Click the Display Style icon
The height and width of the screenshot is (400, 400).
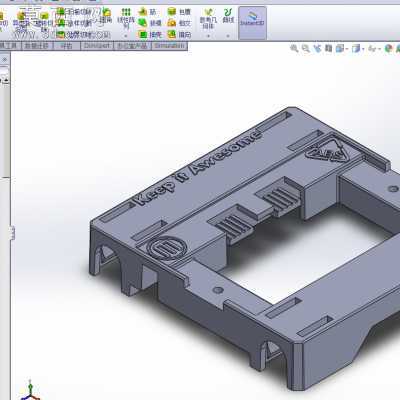(356, 49)
